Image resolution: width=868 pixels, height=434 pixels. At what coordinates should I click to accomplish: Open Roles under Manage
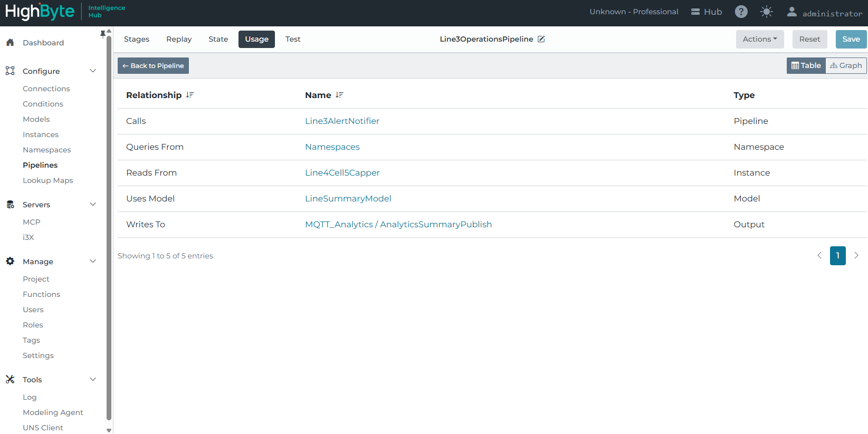33,325
